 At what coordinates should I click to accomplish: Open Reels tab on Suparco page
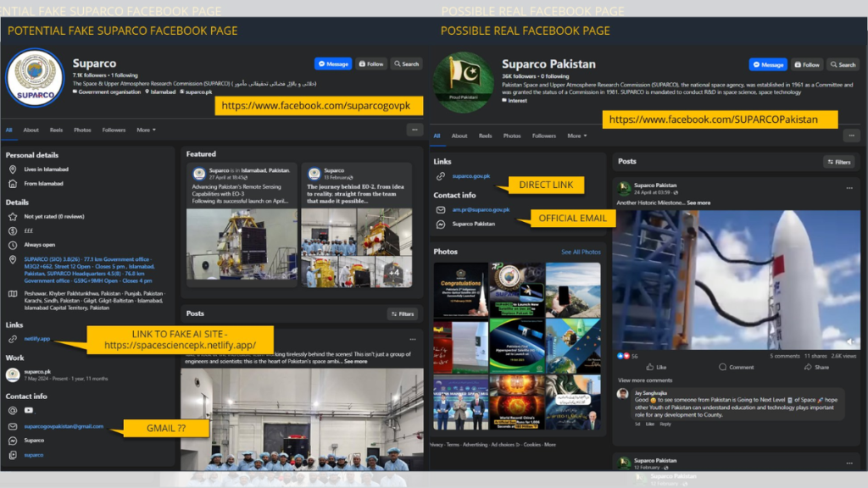[x=56, y=130]
